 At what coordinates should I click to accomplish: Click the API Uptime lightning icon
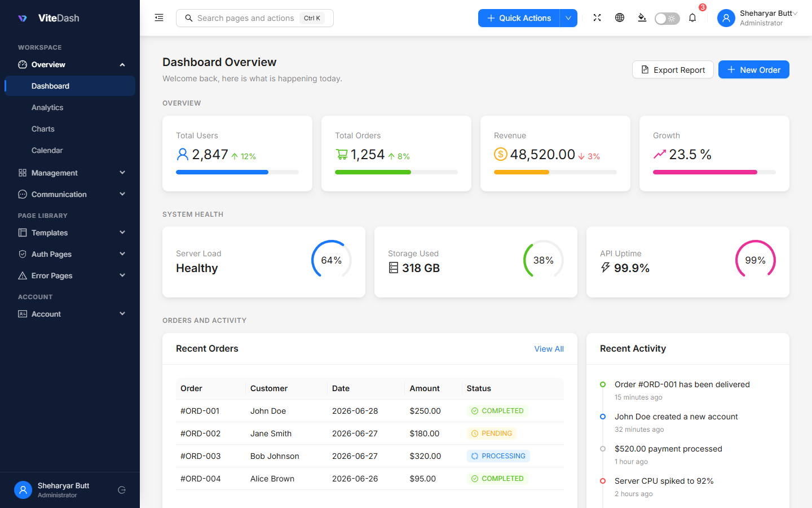click(605, 268)
